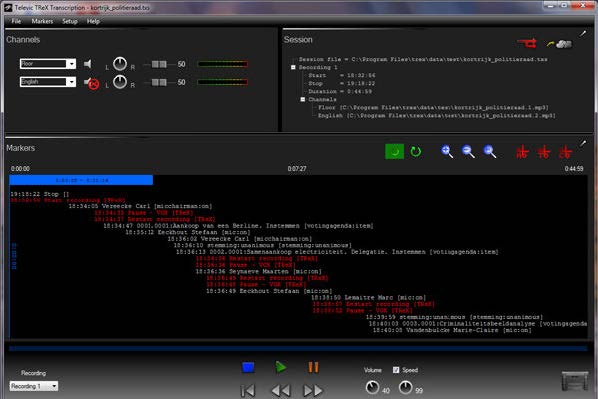Viewport: 598px width, 399px height.
Task: Click the second red marker filter icon
Action: click(543, 152)
